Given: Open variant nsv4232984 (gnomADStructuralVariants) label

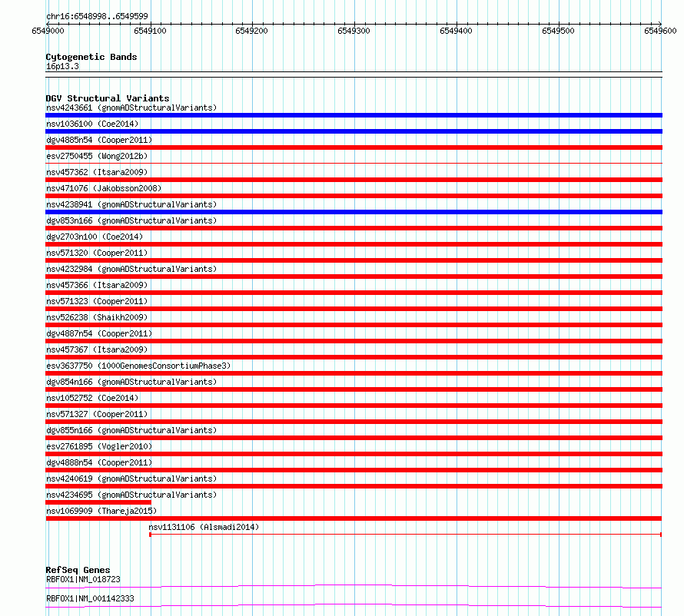Looking at the screenshot, I should [131, 269].
